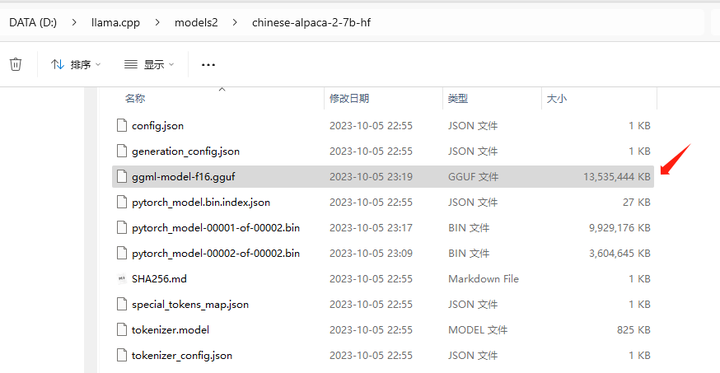Select the special_tokens_map.json file name

tap(190, 305)
